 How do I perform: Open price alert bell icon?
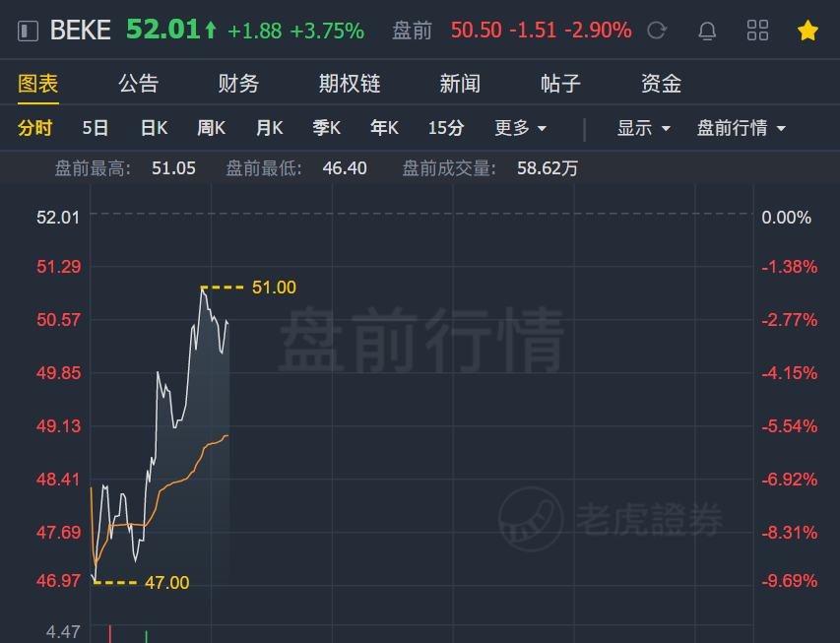[707, 31]
